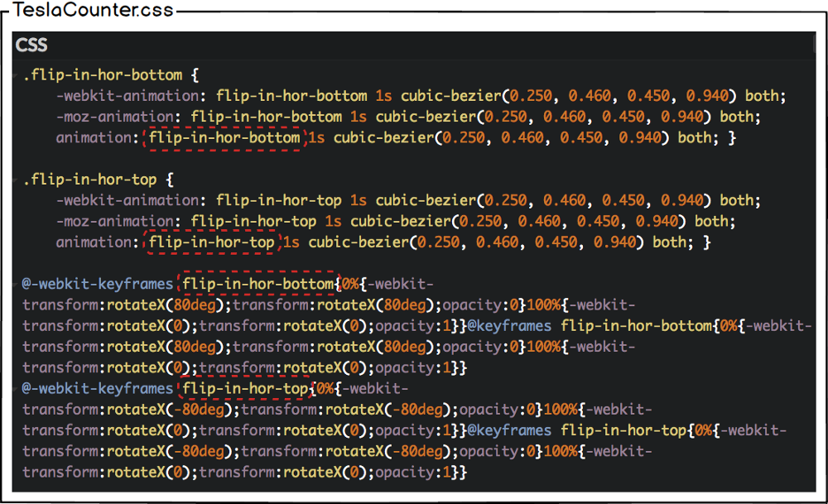The image size is (828, 504).
Task: Click dashed flip-in-hor-top in animation property
Action: pos(212,242)
